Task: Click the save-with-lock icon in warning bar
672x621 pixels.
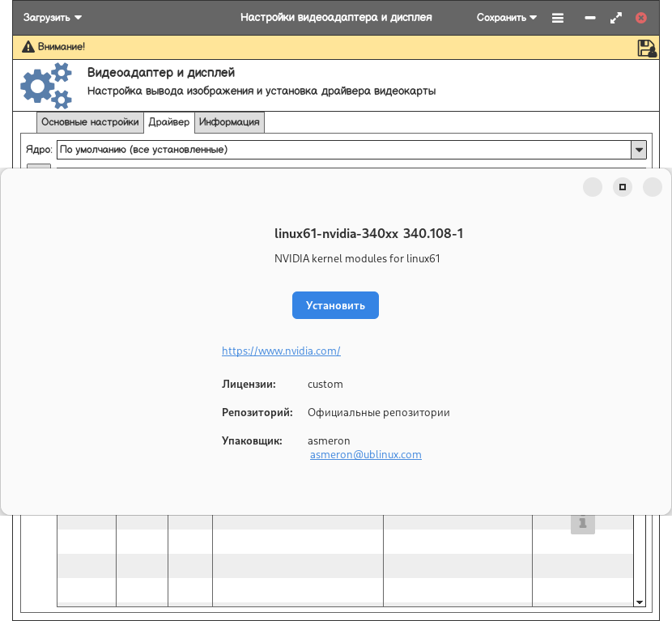Action: pos(647,48)
